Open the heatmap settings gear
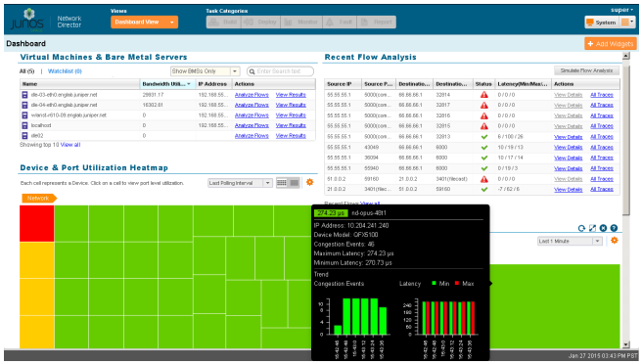Screen dimensions: 642x364 [x=310, y=182]
